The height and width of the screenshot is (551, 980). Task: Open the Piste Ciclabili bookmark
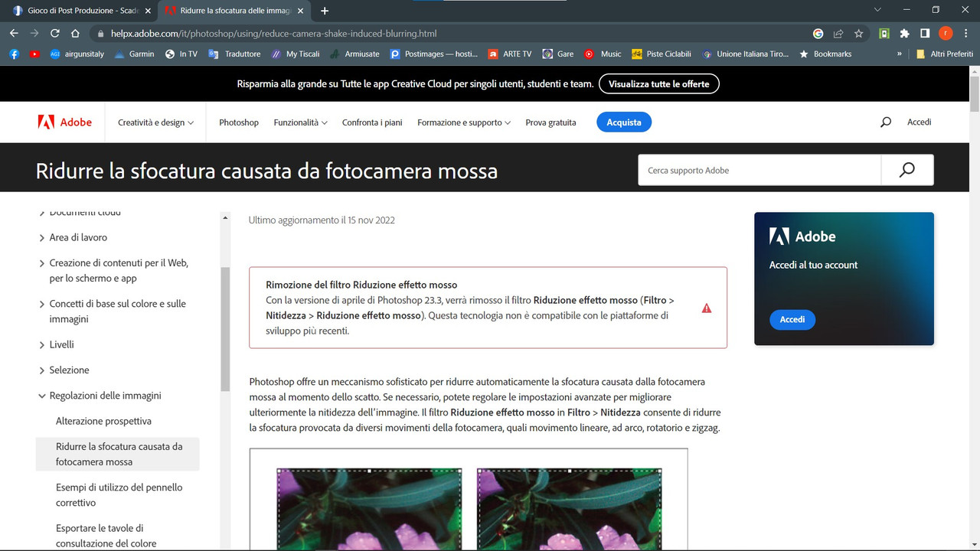(661, 54)
